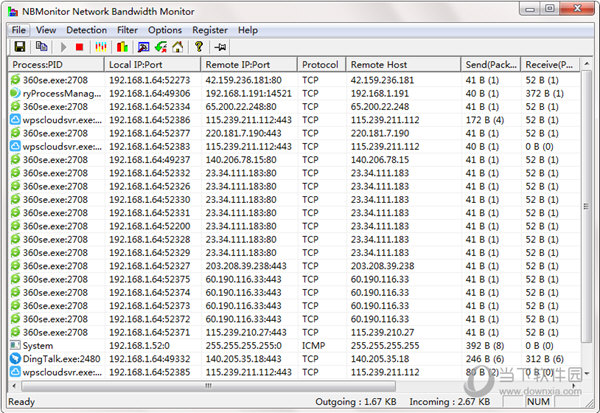Viewport: 600px width, 413px height.
Task: Click wpscloudsvr icon on port 52386 row
Action: coord(15,120)
